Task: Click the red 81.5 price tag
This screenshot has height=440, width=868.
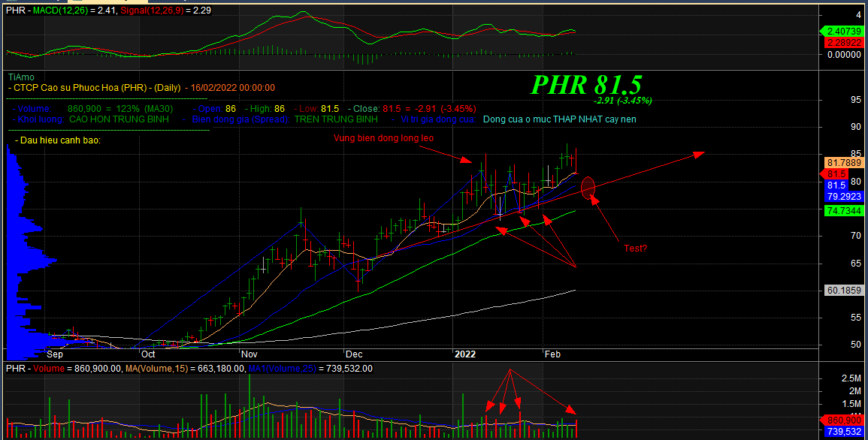Action: click(x=836, y=174)
